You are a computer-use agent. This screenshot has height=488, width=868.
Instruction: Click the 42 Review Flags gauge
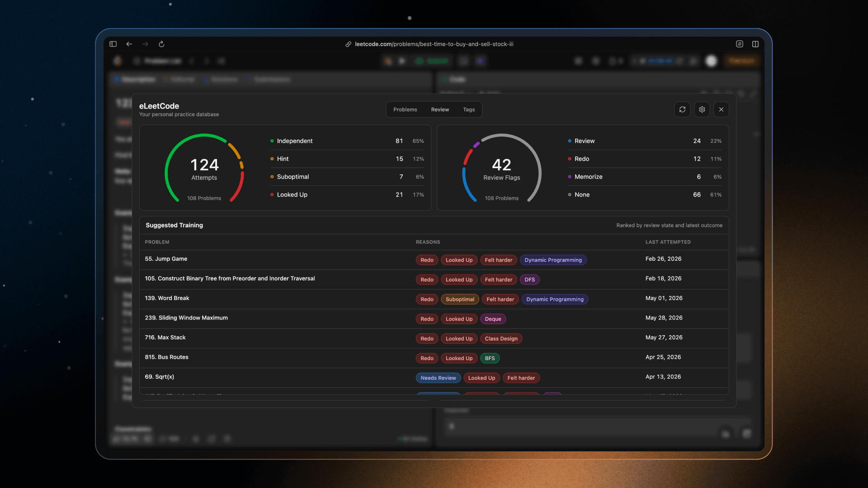(x=502, y=168)
